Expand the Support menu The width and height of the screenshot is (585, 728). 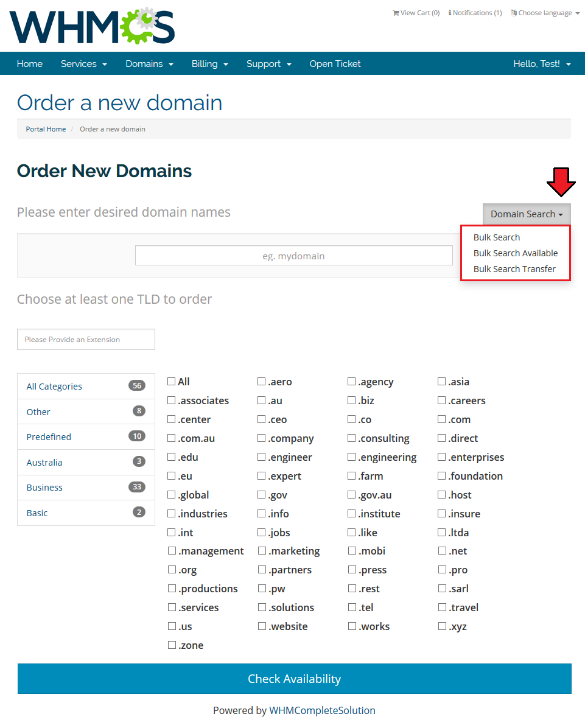(x=269, y=63)
